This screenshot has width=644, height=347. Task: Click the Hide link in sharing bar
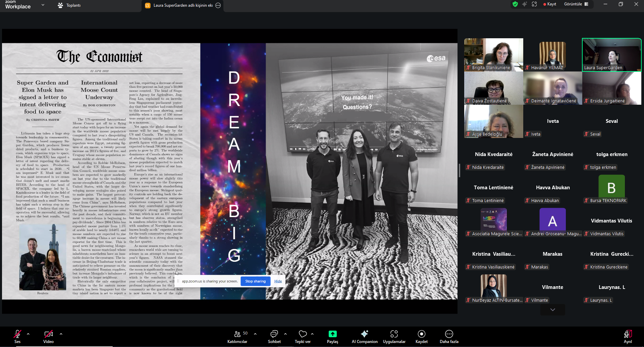coord(278,281)
